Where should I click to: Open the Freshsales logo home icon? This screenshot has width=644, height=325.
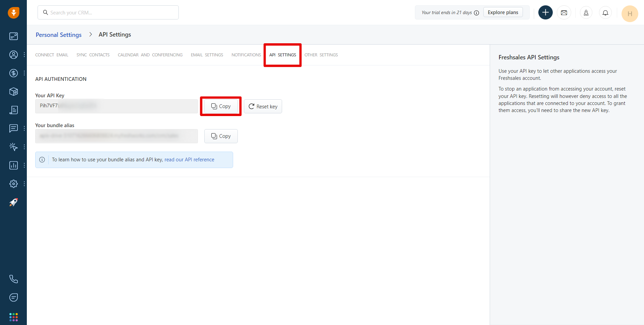coord(13,12)
